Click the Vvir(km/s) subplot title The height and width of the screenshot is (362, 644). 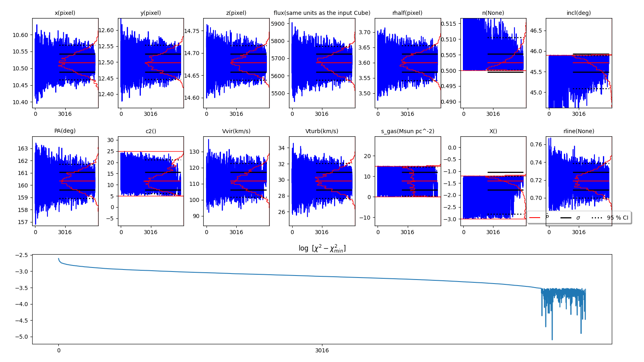[x=236, y=131]
